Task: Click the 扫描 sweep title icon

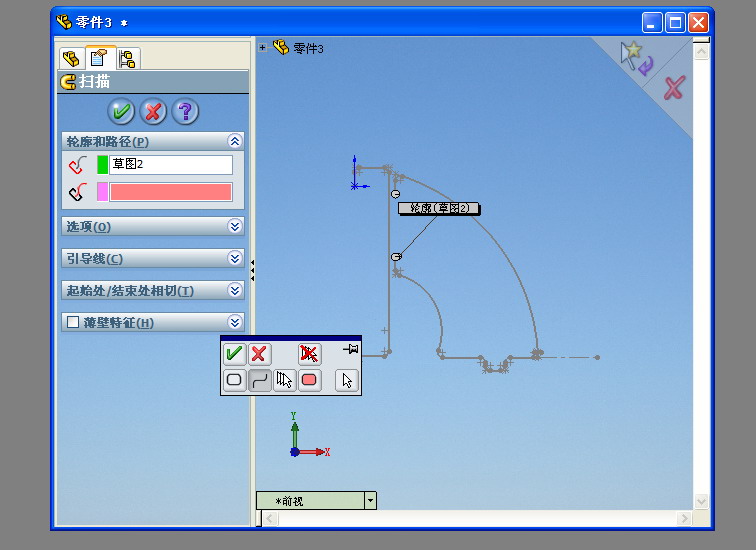Action: [x=68, y=81]
